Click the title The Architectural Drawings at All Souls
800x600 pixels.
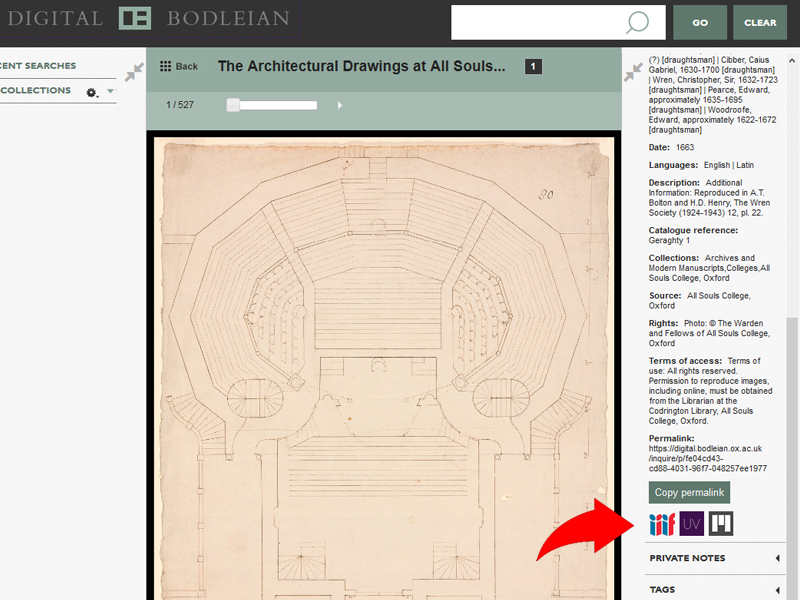pos(361,66)
